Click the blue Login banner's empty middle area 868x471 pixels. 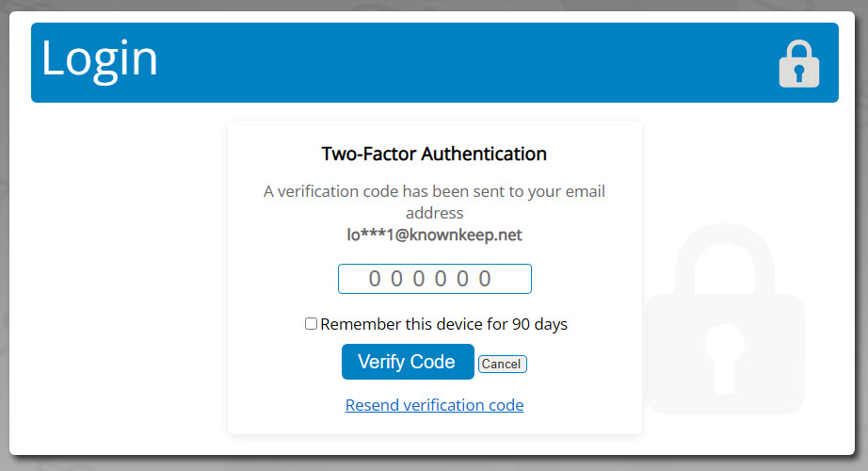(x=465, y=62)
